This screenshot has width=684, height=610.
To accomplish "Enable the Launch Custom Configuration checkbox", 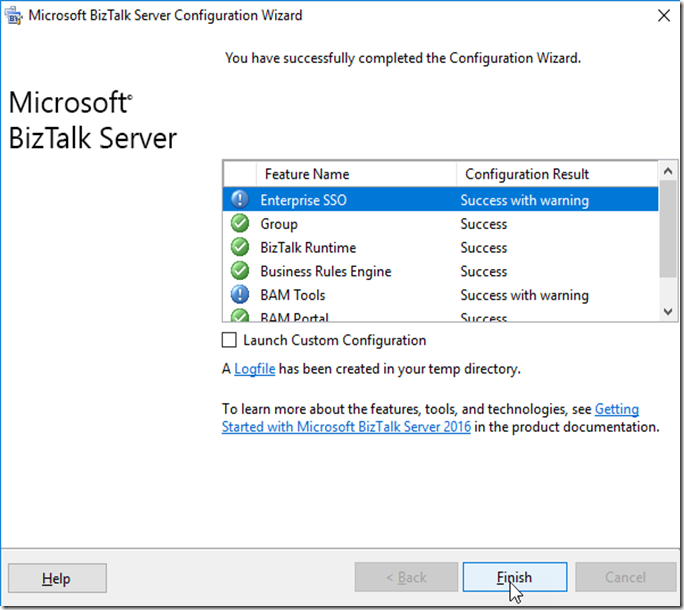I will (229, 340).
